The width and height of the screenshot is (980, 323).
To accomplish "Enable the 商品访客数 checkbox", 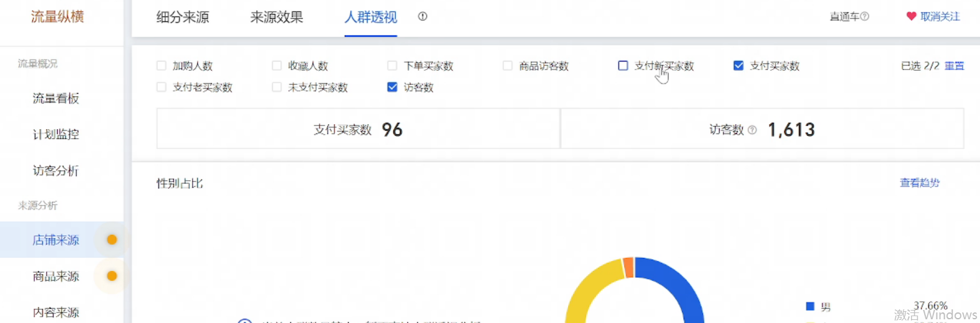I will (508, 66).
